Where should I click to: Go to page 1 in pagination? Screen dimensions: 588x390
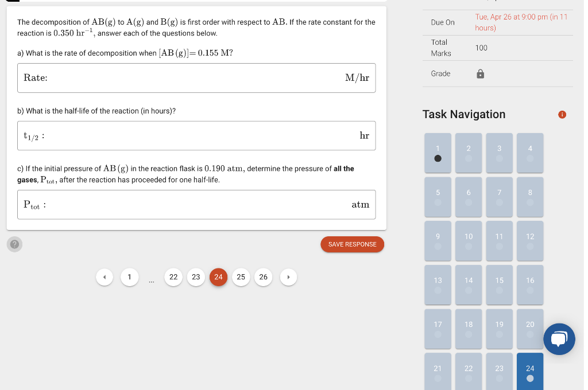pyautogui.click(x=129, y=277)
